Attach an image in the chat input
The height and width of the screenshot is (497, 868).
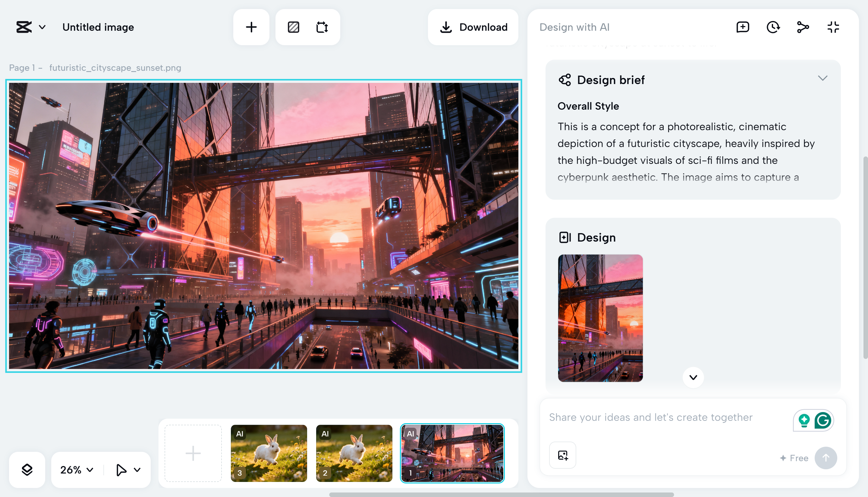click(562, 455)
